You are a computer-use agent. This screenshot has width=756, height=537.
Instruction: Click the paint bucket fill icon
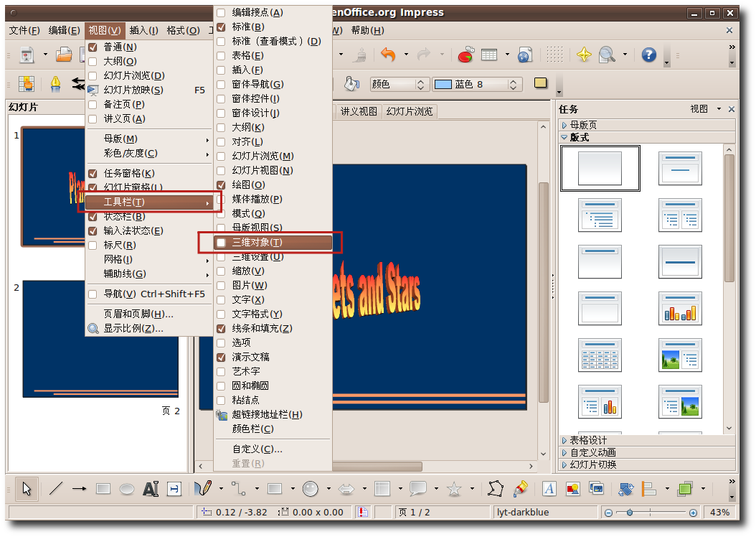351,84
